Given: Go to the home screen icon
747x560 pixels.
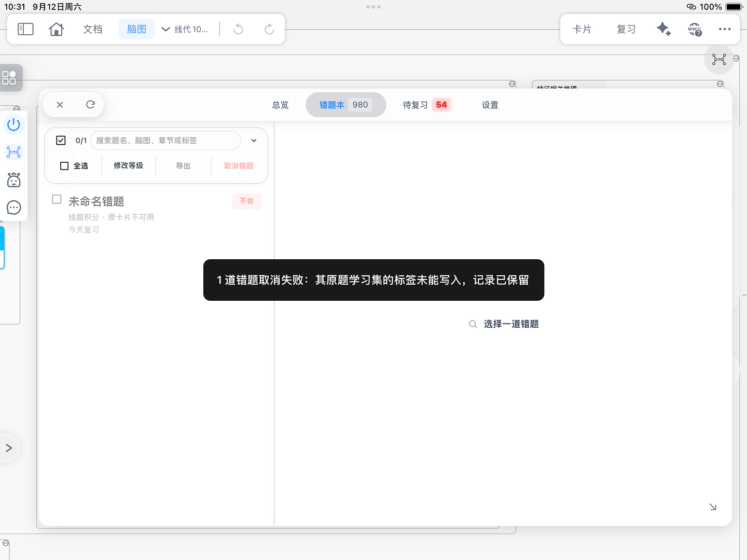Looking at the screenshot, I should (x=56, y=29).
